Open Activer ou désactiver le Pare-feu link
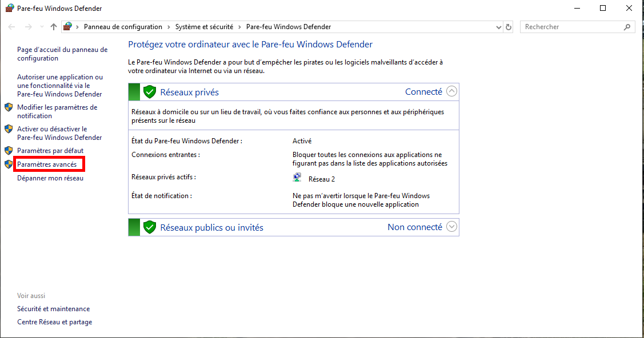This screenshot has height=338, width=644. point(59,133)
